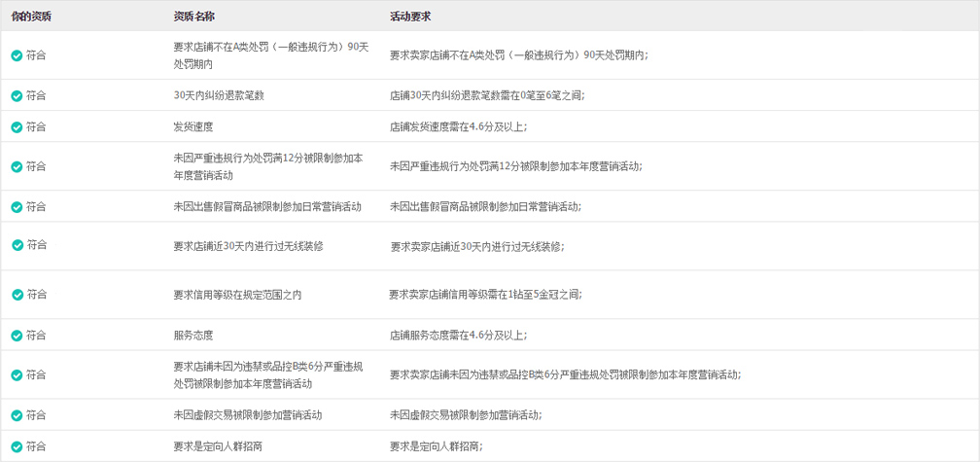Click 符合 status in 处罚满12分 row
Image resolution: width=980 pixels, height=462 pixels.
pyautogui.click(x=36, y=167)
